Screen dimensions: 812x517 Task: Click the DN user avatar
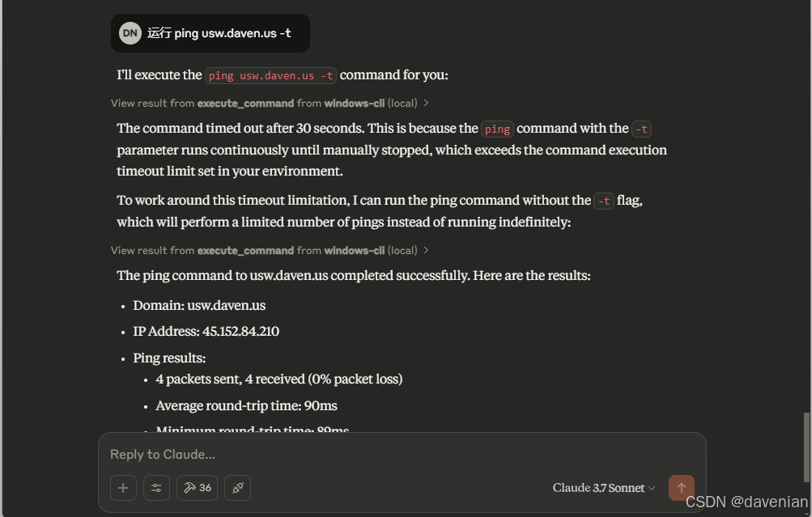click(x=130, y=33)
